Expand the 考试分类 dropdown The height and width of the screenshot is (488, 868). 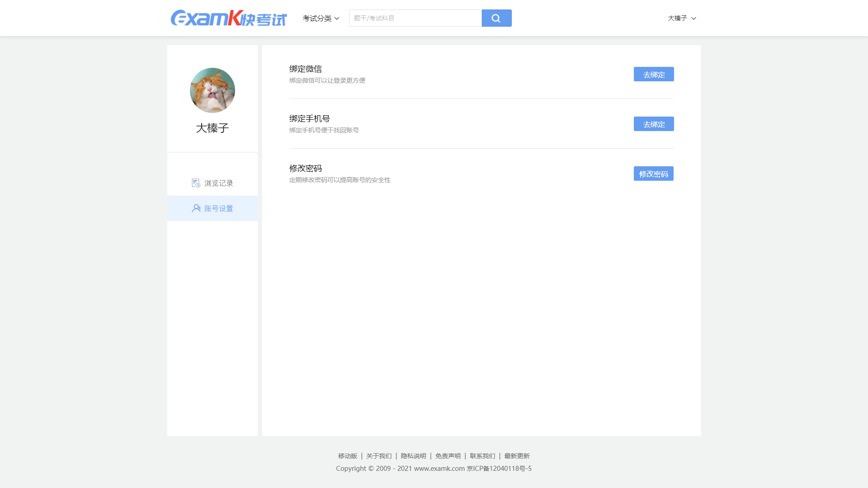coord(321,18)
